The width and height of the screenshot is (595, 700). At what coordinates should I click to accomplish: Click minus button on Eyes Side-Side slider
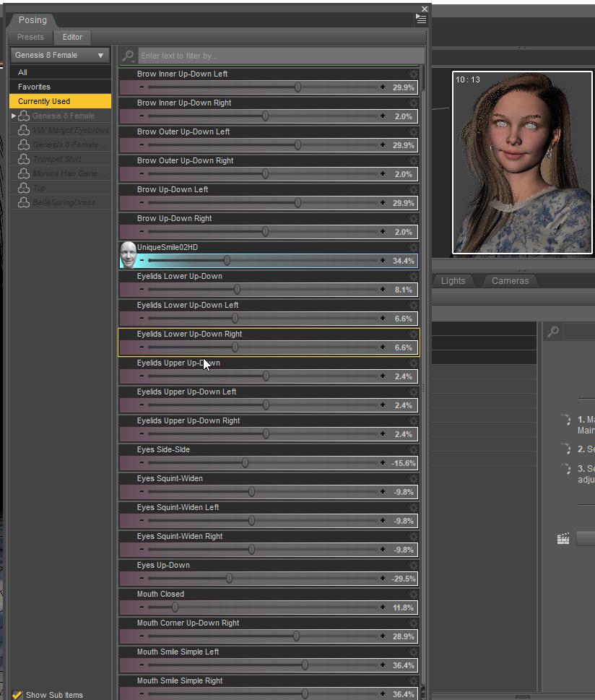click(142, 462)
